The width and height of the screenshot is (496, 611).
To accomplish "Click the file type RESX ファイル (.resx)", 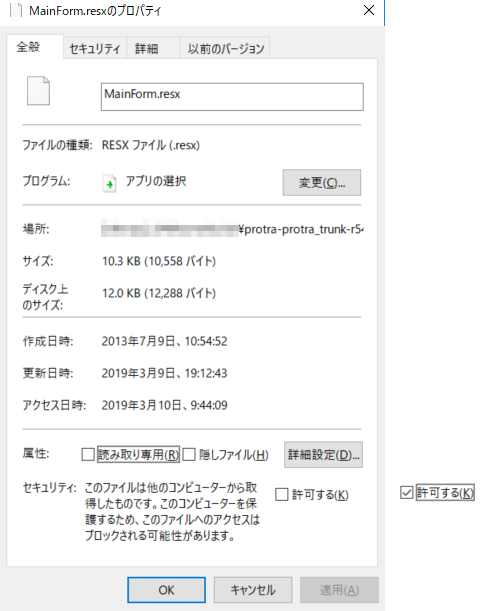I will pyautogui.click(x=151, y=145).
